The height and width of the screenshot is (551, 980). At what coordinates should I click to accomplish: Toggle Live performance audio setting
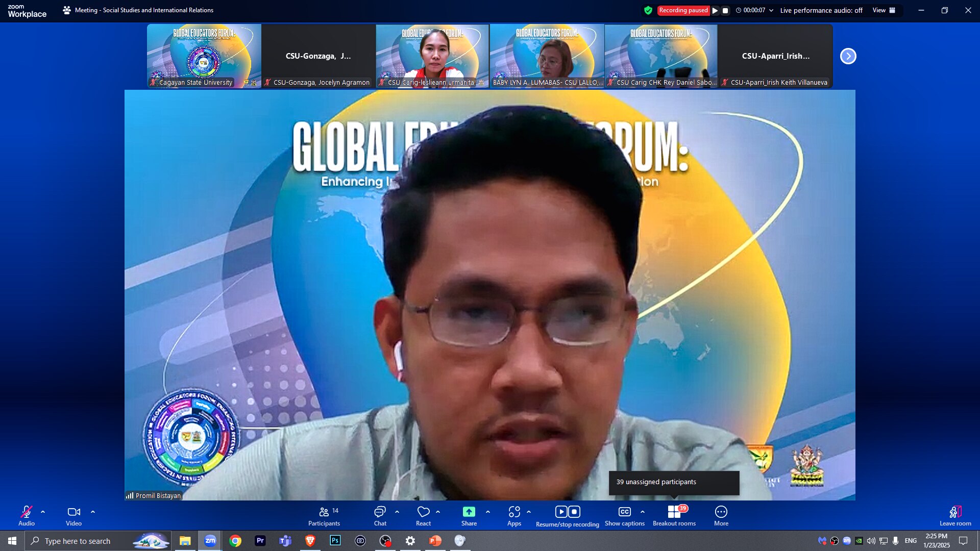coord(821,10)
